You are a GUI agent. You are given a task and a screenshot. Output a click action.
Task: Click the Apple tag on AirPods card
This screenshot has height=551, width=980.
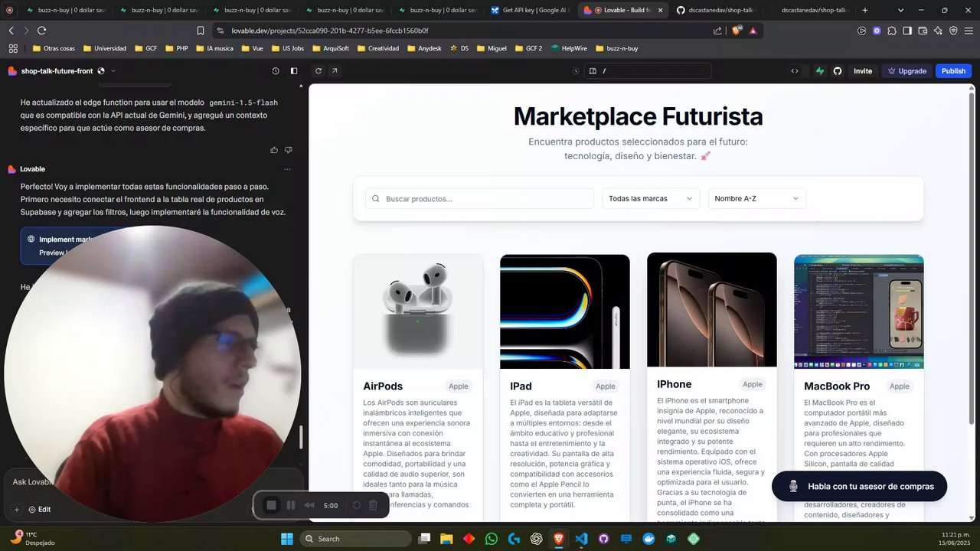pyautogui.click(x=459, y=386)
